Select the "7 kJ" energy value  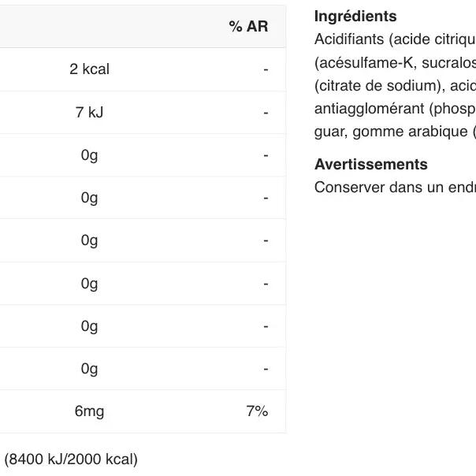click(x=89, y=113)
